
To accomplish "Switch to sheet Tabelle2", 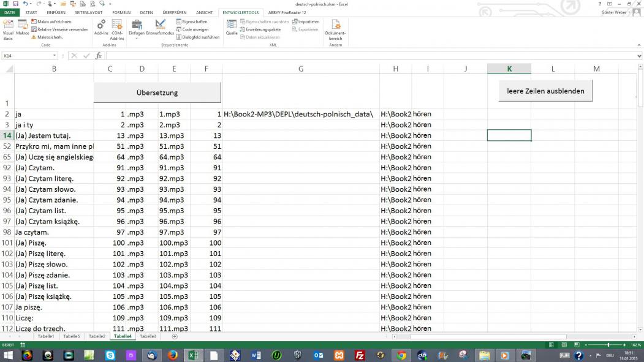I will point(97,336).
